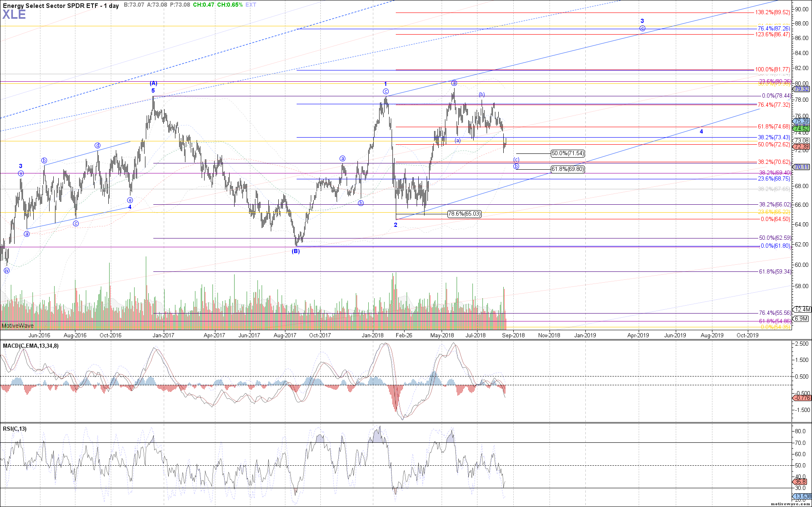Click the 'Oct-2019' date on time axis

coord(747,335)
